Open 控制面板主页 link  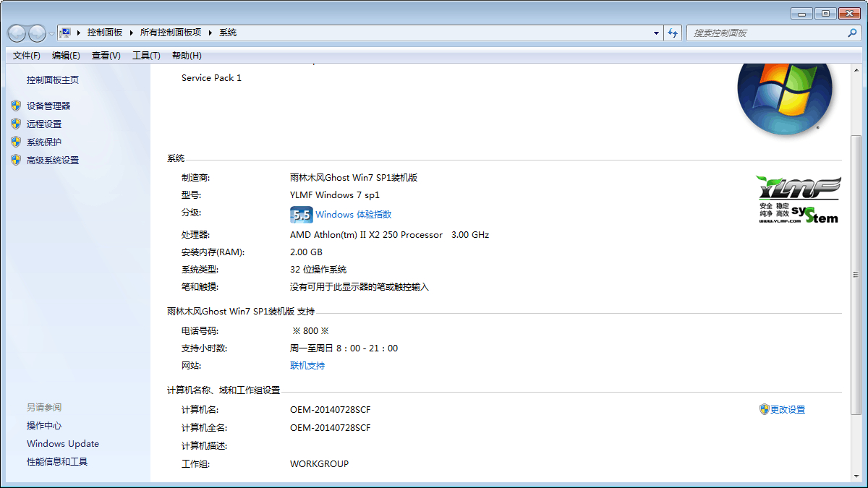click(x=53, y=80)
